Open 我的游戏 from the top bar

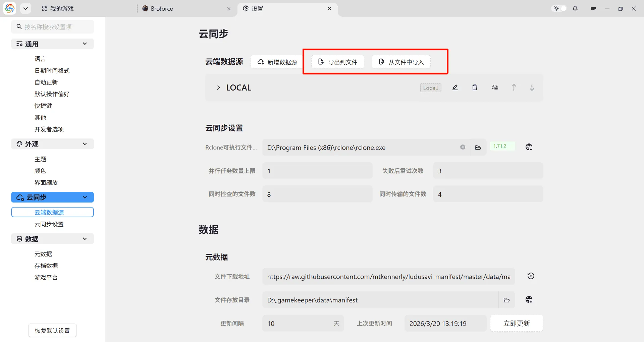[58, 8]
